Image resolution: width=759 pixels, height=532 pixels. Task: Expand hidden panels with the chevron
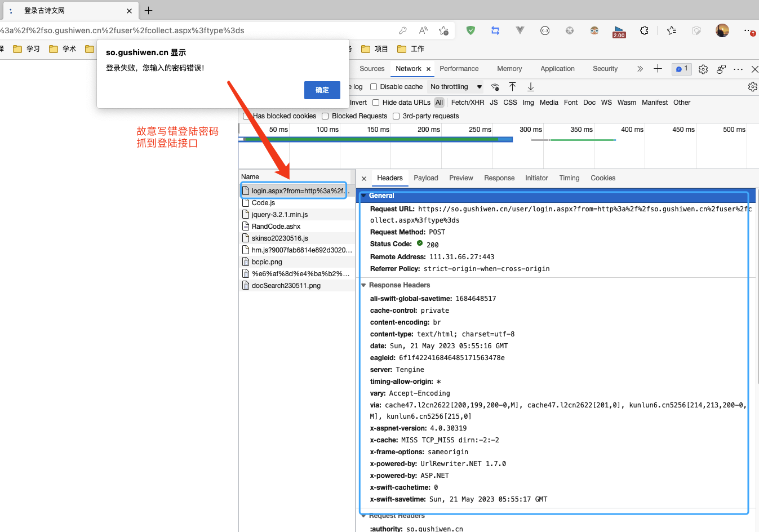[640, 69]
